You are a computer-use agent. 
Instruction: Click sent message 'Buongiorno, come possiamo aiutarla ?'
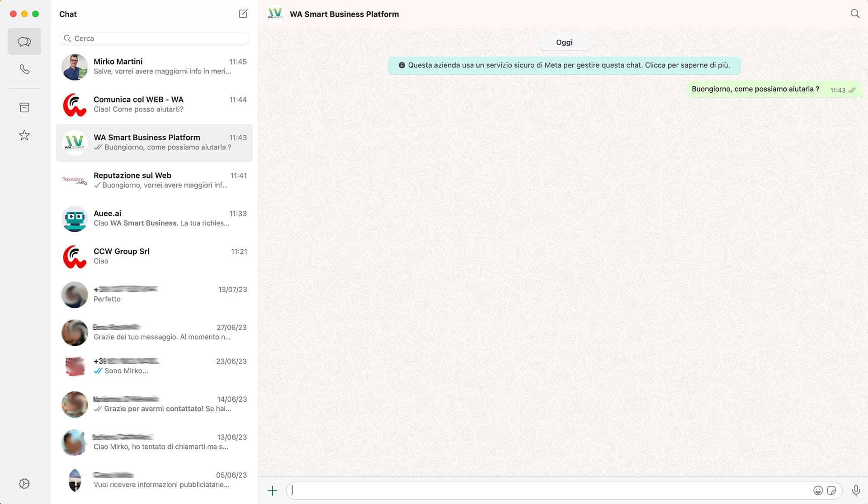click(774, 89)
